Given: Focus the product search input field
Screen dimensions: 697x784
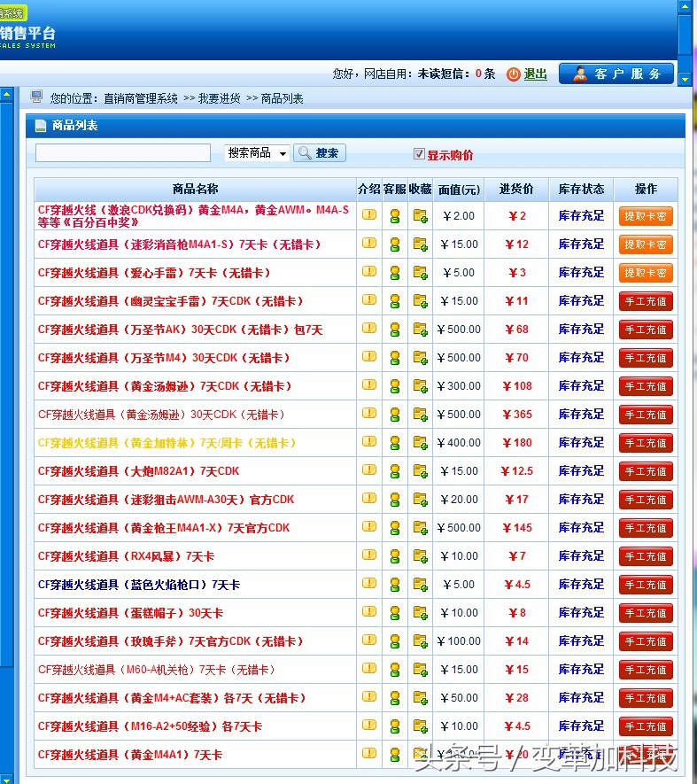Looking at the screenshot, I should pyautogui.click(x=123, y=153).
